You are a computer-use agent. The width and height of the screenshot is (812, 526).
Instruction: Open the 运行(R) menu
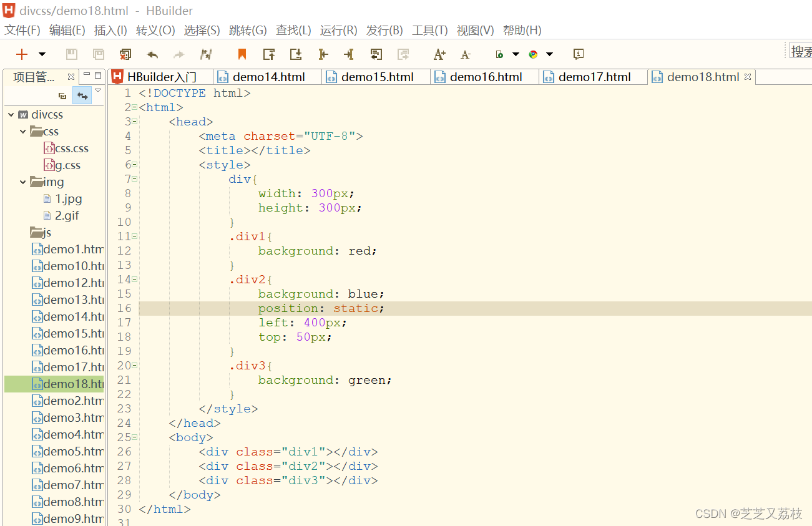click(338, 30)
